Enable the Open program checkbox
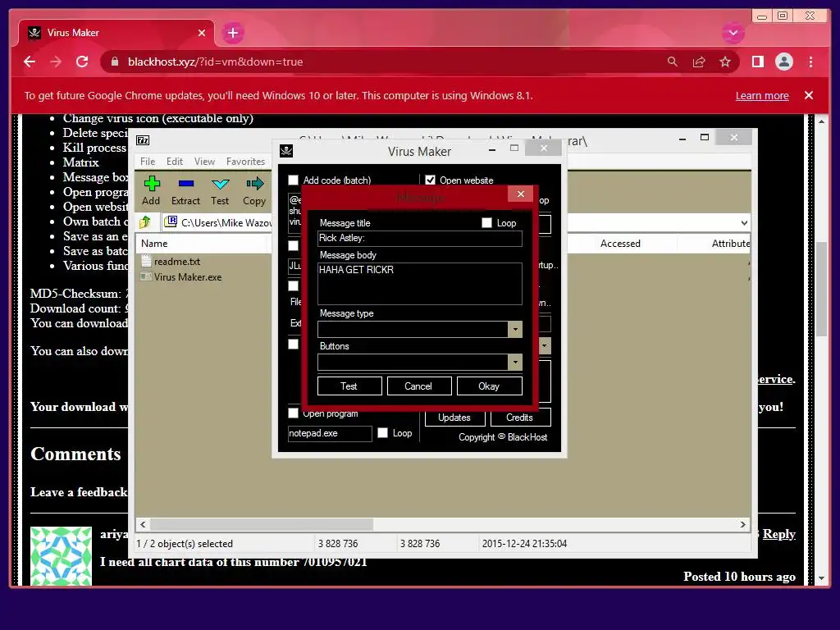Viewport: 840px width, 630px height. pos(293,413)
